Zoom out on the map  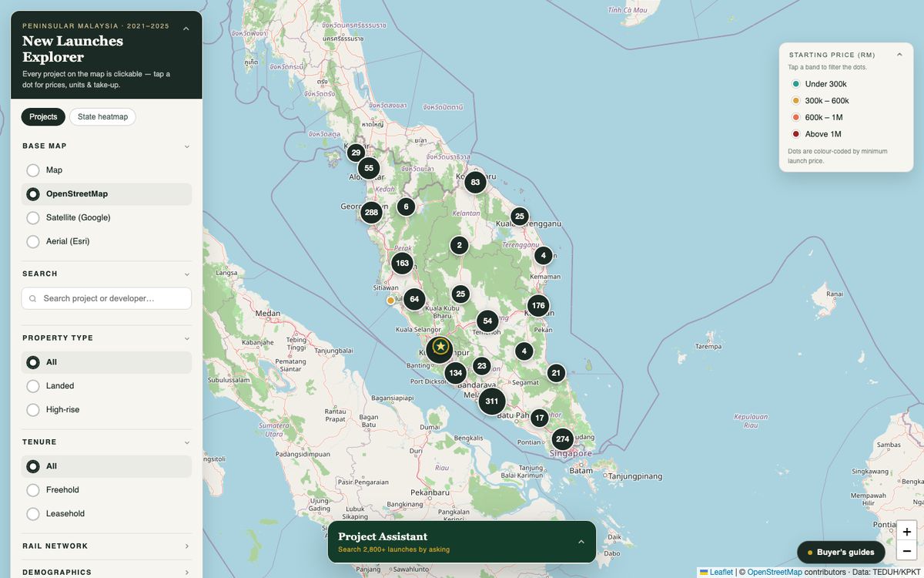click(x=907, y=552)
